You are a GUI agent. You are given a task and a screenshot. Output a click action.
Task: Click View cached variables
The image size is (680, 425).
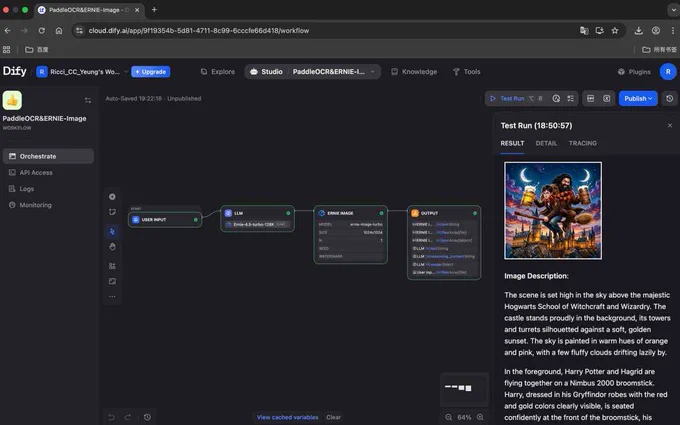click(x=287, y=417)
